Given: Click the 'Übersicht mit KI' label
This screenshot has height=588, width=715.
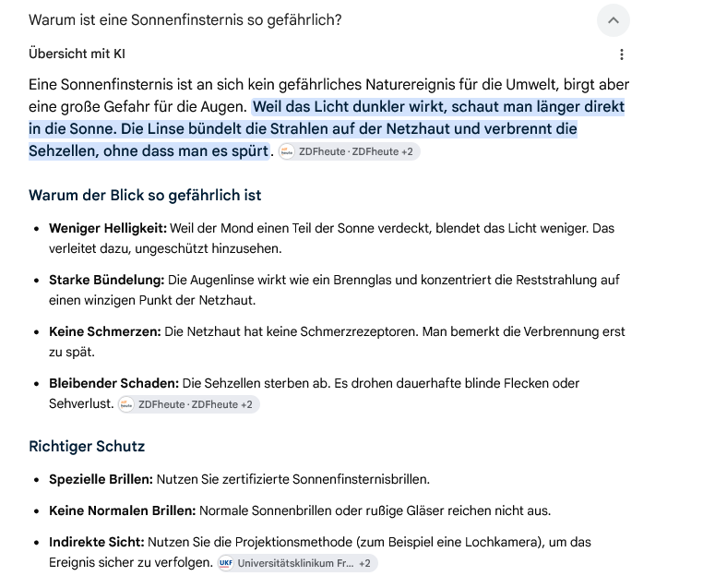Looking at the screenshot, I should [77, 54].
